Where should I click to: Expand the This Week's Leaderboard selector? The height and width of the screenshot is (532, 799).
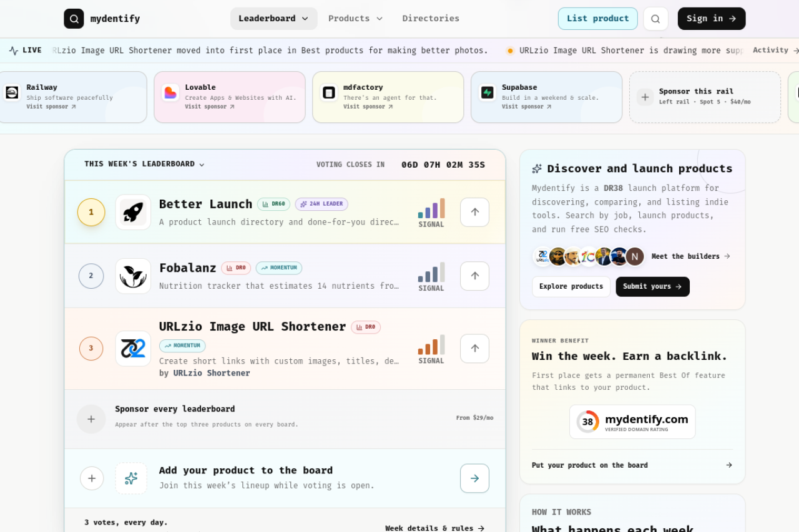tap(145, 164)
